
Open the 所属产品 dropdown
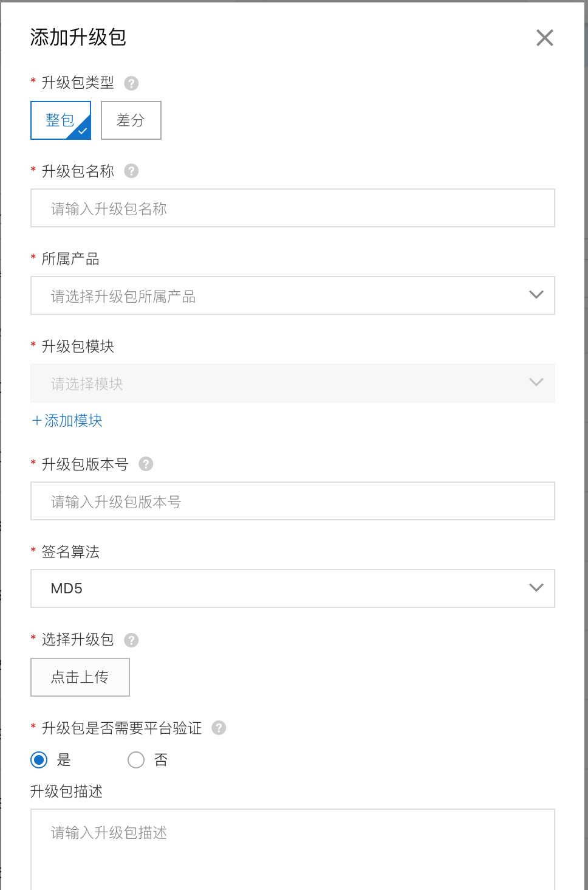pos(293,295)
